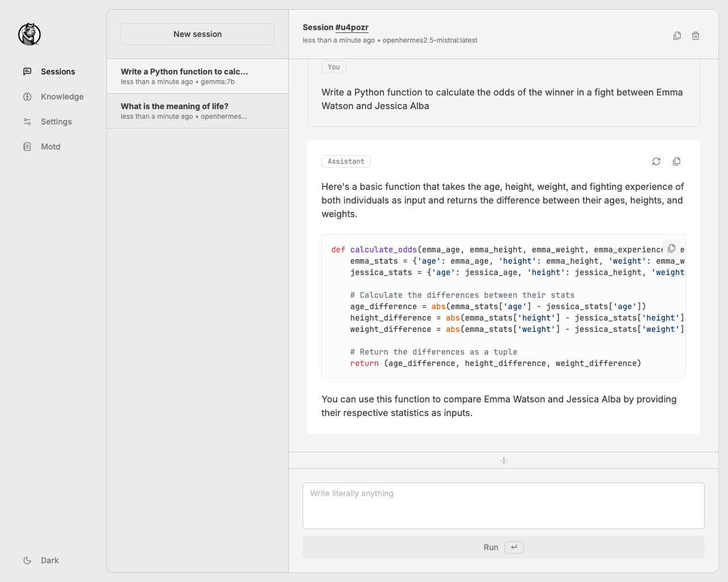This screenshot has height=582, width=728.
Task: Click the Knowledge brain icon
Action: point(27,97)
